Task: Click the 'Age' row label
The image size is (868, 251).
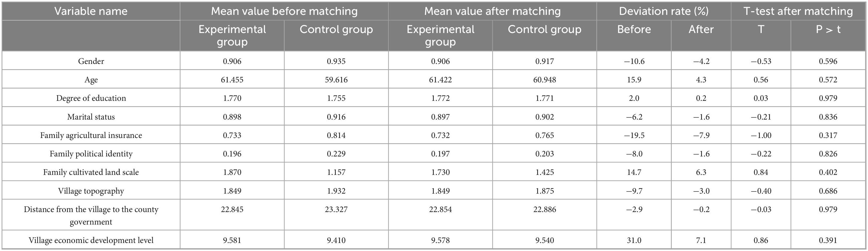Action: 91,80
